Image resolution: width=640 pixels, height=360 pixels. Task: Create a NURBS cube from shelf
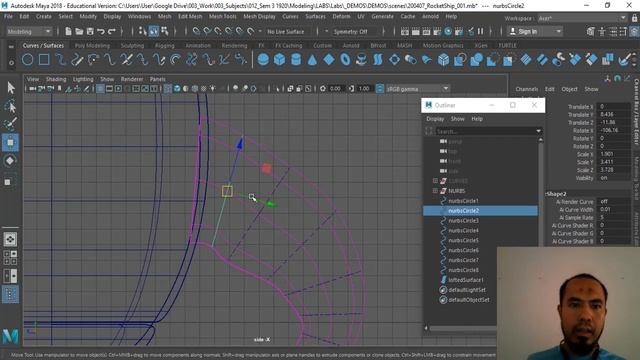(x=280, y=60)
